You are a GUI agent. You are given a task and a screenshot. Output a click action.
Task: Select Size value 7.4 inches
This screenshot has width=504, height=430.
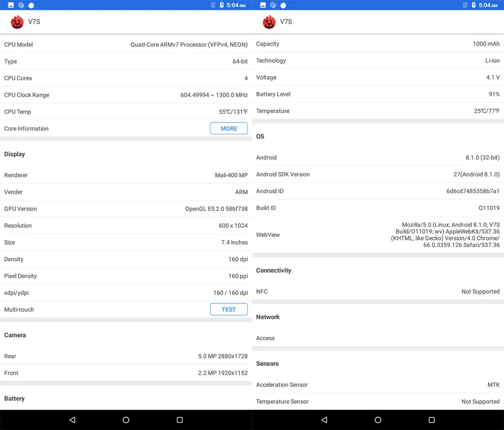(x=234, y=243)
